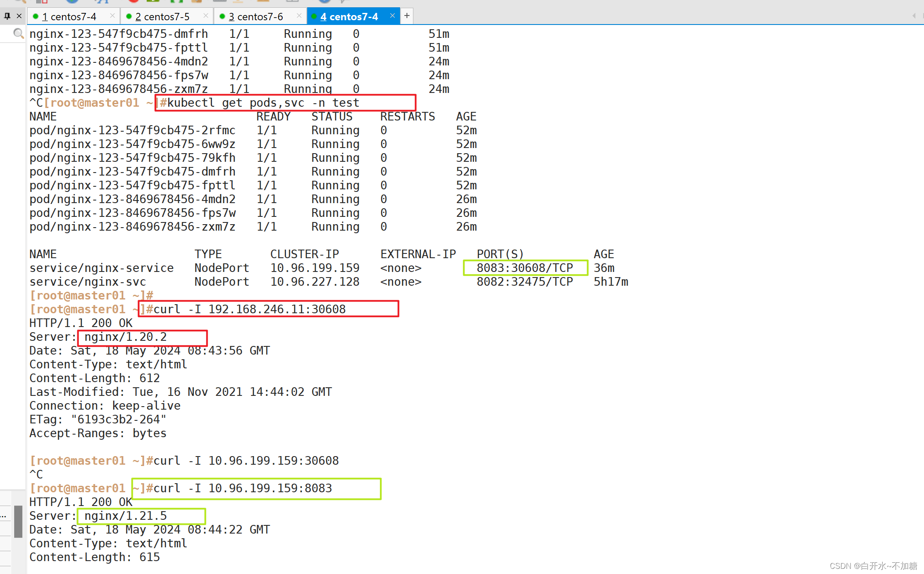This screenshot has height=574, width=924.
Task: Click the Accept-Ranges: bytes line
Action: (98, 433)
